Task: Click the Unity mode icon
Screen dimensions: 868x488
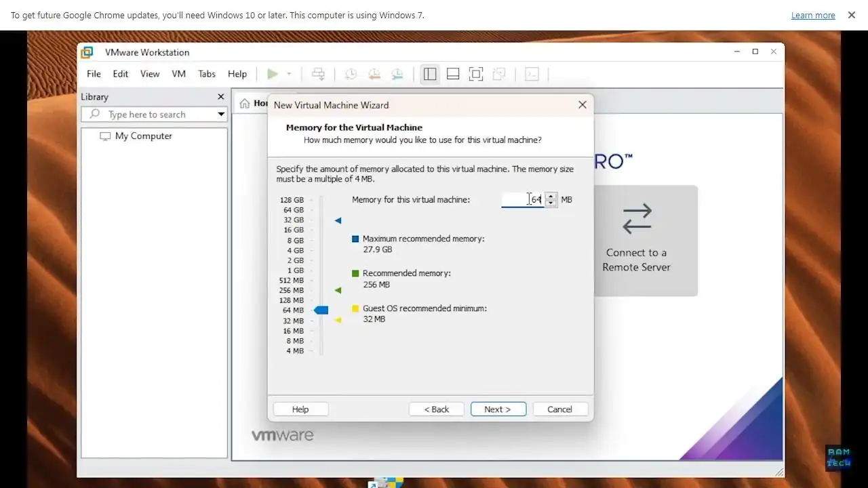Action: click(499, 74)
